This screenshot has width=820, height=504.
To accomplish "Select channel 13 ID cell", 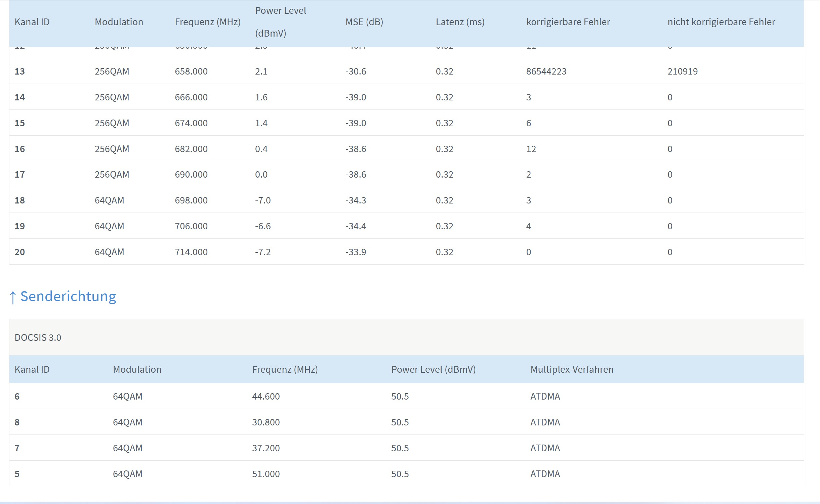I will (x=19, y=72).
